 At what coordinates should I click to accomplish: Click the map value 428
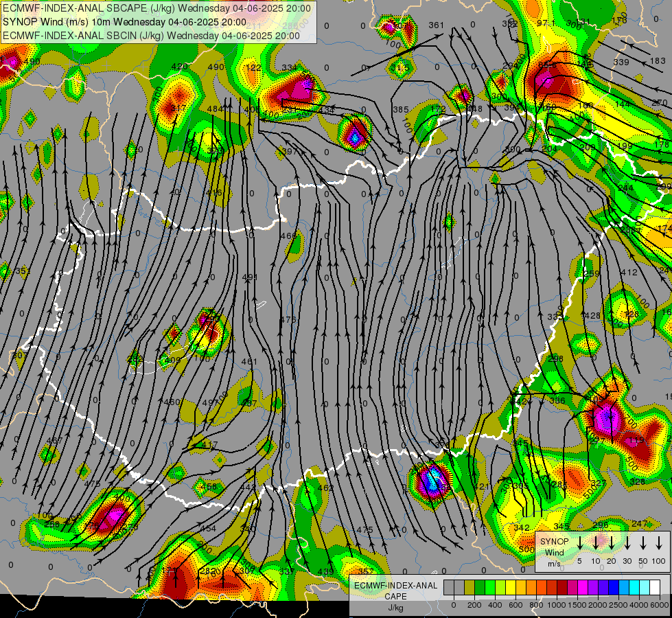(x=591, y=316)
